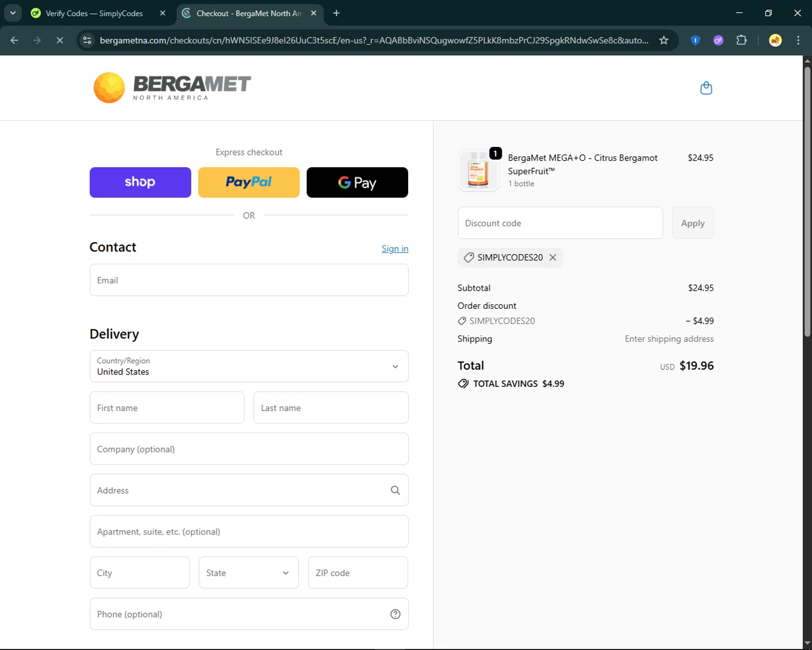Pay with the Google Pay button
The height and width of the screenshot is (650, 812).
(357, 183)
